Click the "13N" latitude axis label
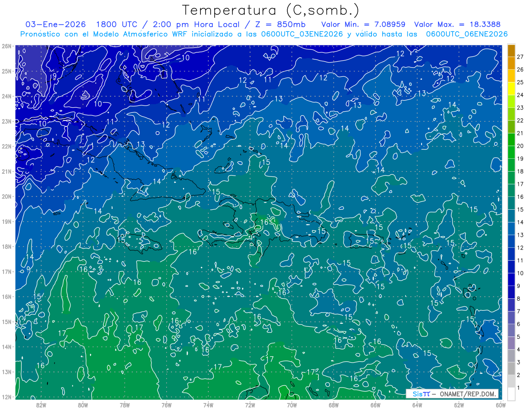532x411 pixels. [x=7, y=372]
